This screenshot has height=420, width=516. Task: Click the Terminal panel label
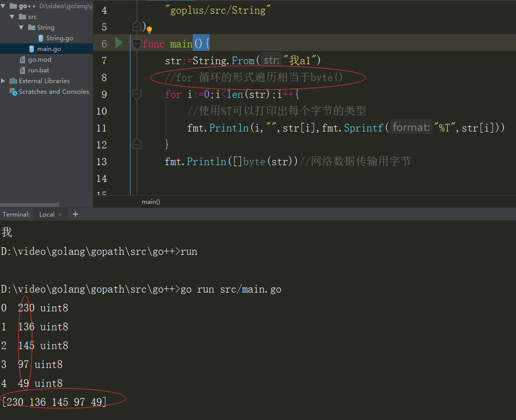coord(16,215)
